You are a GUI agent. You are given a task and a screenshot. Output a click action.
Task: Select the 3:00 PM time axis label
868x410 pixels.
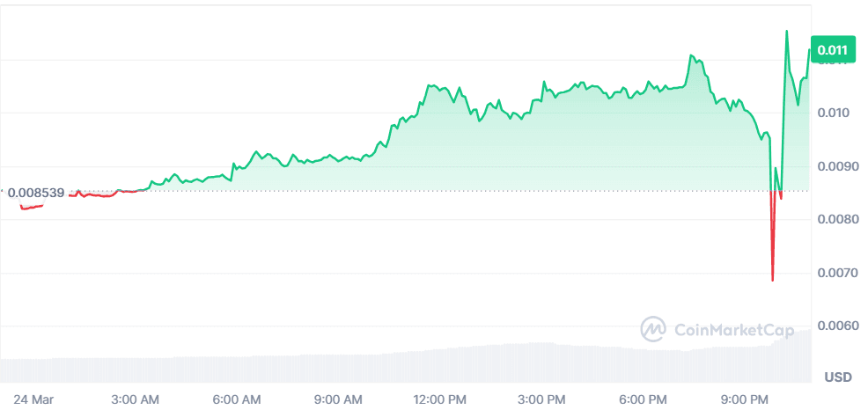542,400
